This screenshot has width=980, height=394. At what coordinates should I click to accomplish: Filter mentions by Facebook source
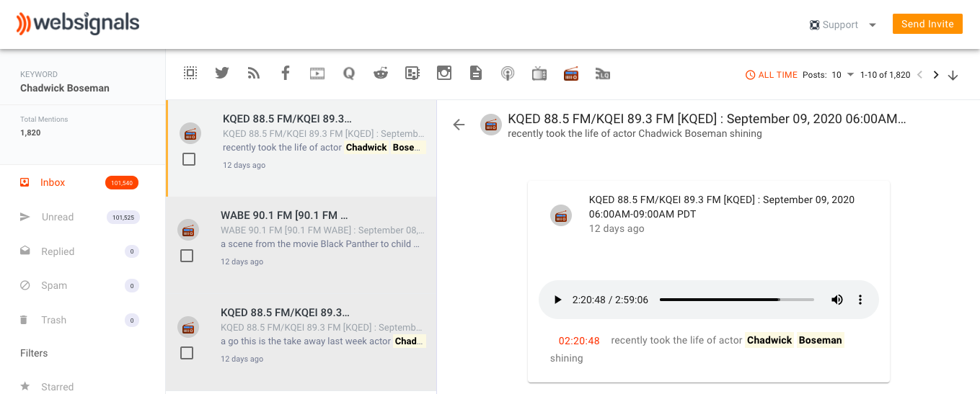[x=286, y=73]
